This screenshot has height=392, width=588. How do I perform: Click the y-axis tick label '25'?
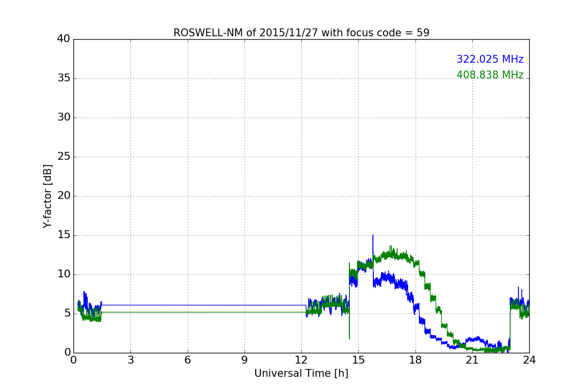tap(64, 157)
